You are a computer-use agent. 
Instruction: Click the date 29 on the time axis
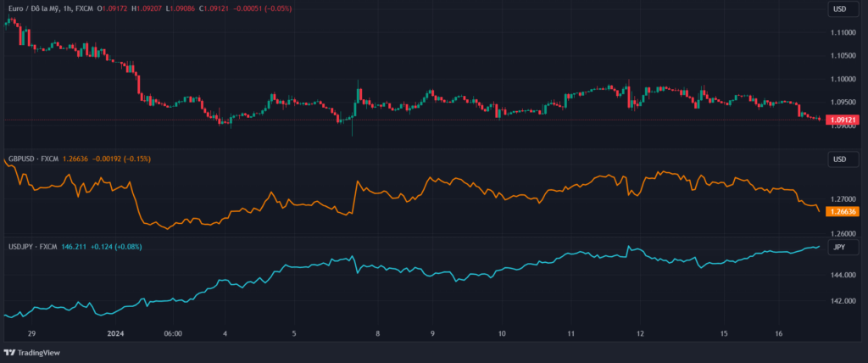(31, 333)
